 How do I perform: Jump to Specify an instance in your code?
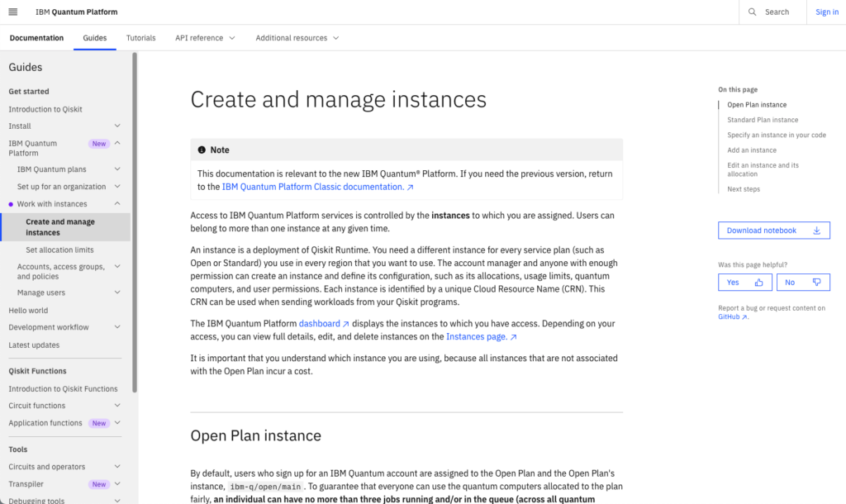(x=777, y=135)
